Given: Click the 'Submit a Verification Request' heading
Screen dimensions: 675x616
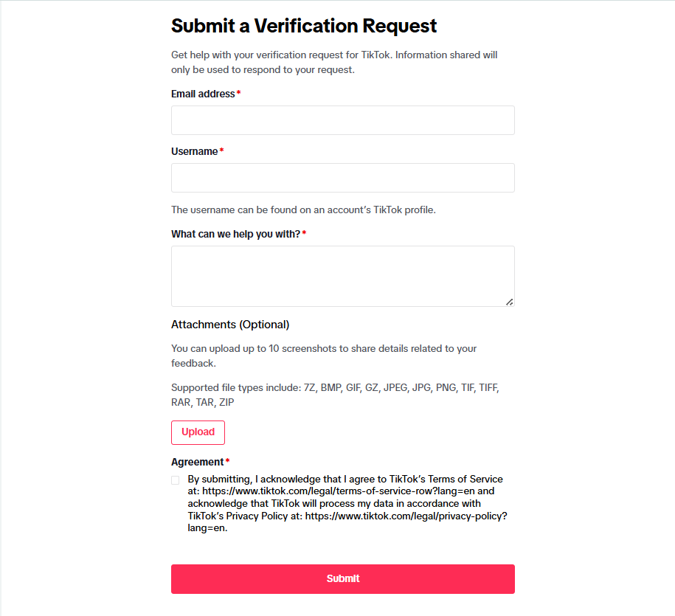Looking at the screenshot, I should pyautogui.click(x=304, y=26).
